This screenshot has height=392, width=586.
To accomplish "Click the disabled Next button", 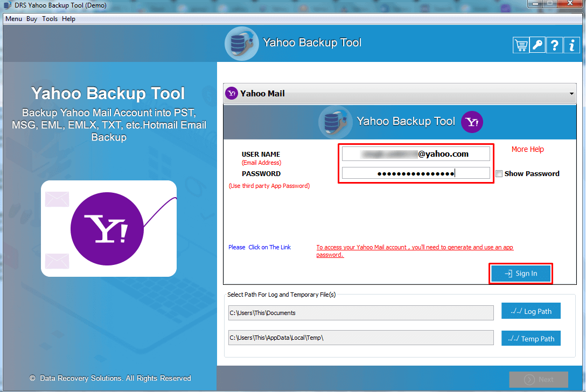I will point(539,380).
